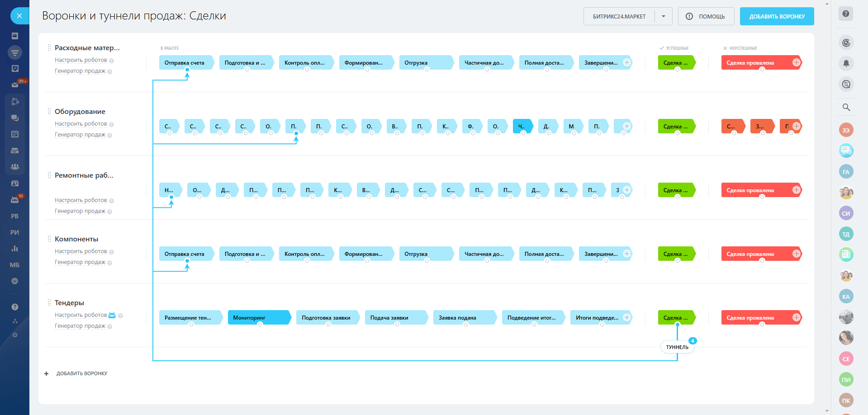The image size is (868, 415).
Task: Add stage after Завершени... in Компоненты row
Action: [627, 254]
